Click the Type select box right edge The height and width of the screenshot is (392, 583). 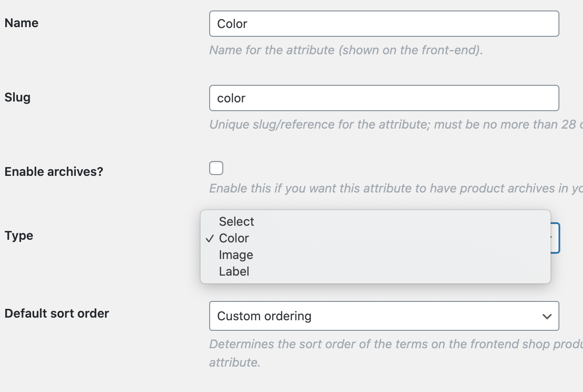555,238
